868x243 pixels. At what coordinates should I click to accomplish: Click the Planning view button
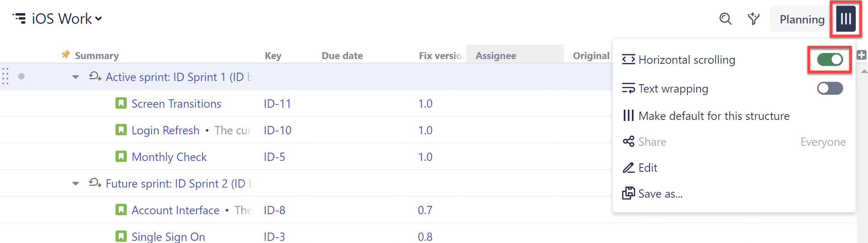click(802, 19)
